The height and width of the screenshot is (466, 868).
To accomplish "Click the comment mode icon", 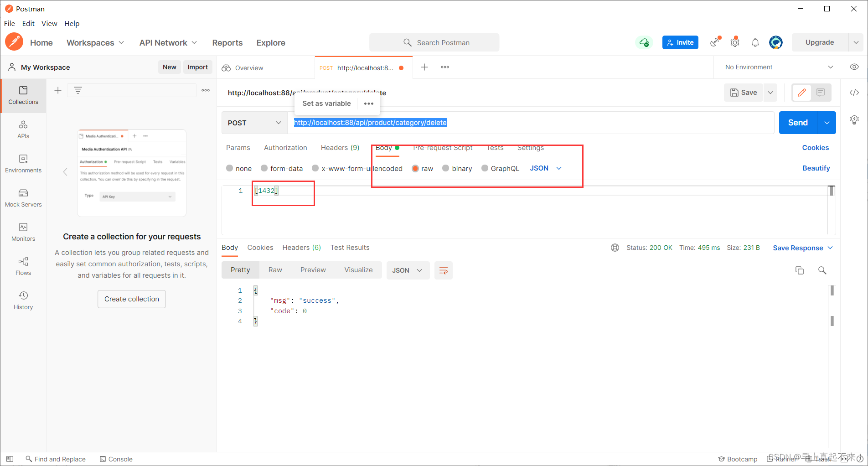I will click(x=821, y=93).
